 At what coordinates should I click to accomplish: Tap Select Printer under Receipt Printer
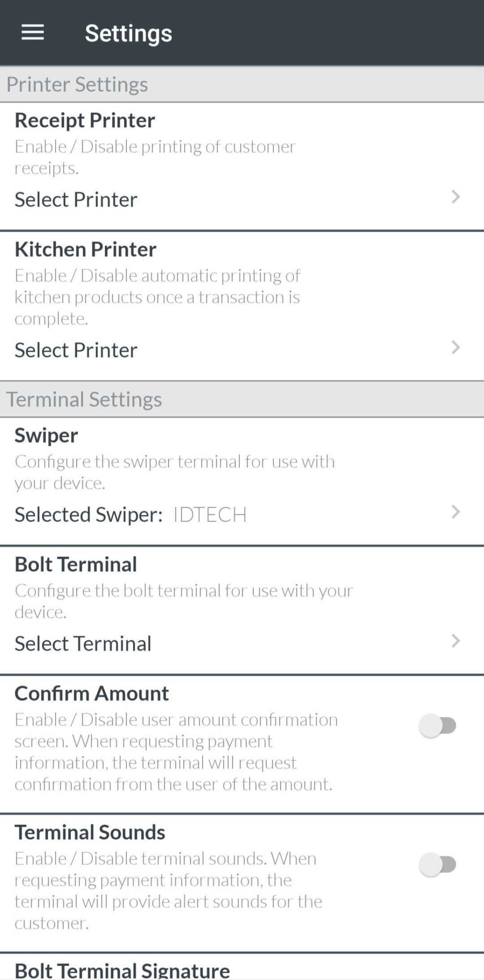[76, 200]
